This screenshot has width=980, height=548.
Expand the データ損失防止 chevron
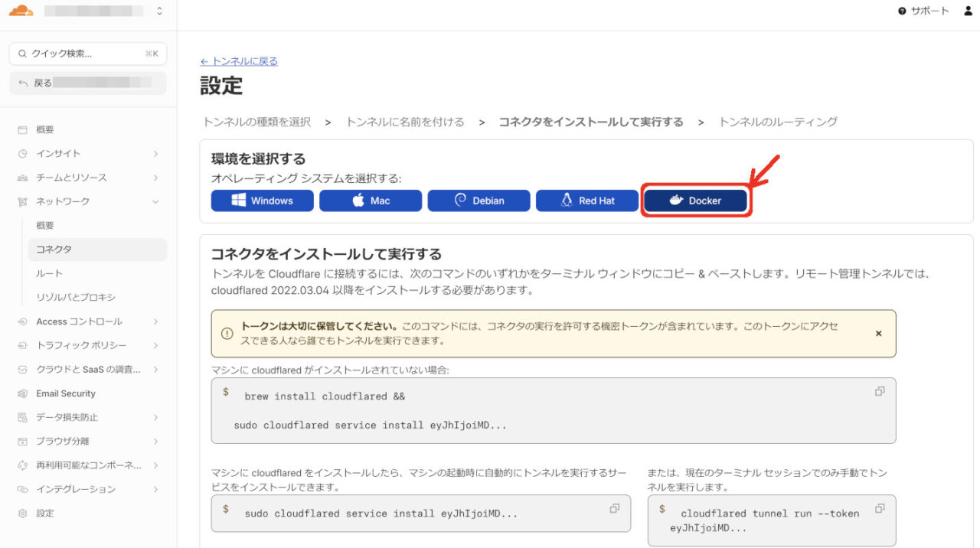point(155,417)
